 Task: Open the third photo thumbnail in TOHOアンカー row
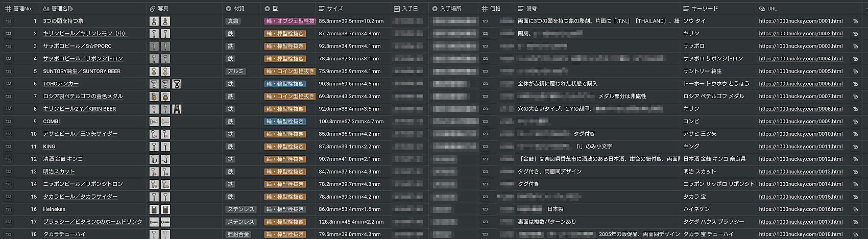[x=177, y=84]
